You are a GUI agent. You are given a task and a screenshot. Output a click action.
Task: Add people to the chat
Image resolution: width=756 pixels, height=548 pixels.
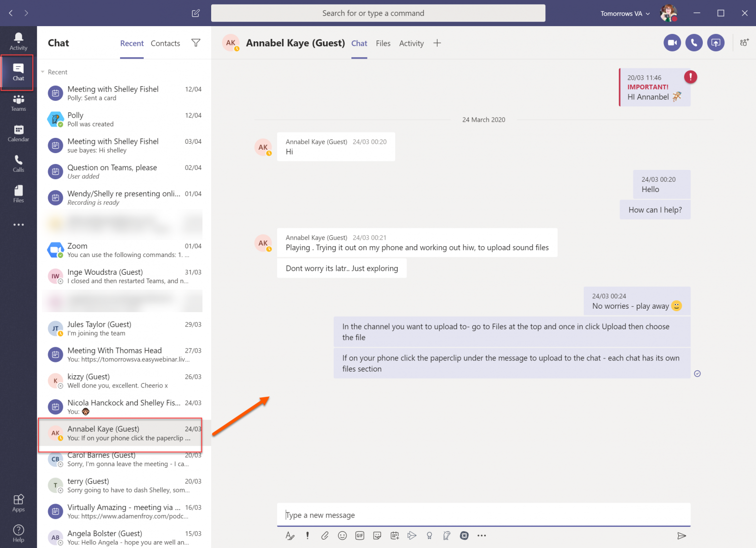744,42
